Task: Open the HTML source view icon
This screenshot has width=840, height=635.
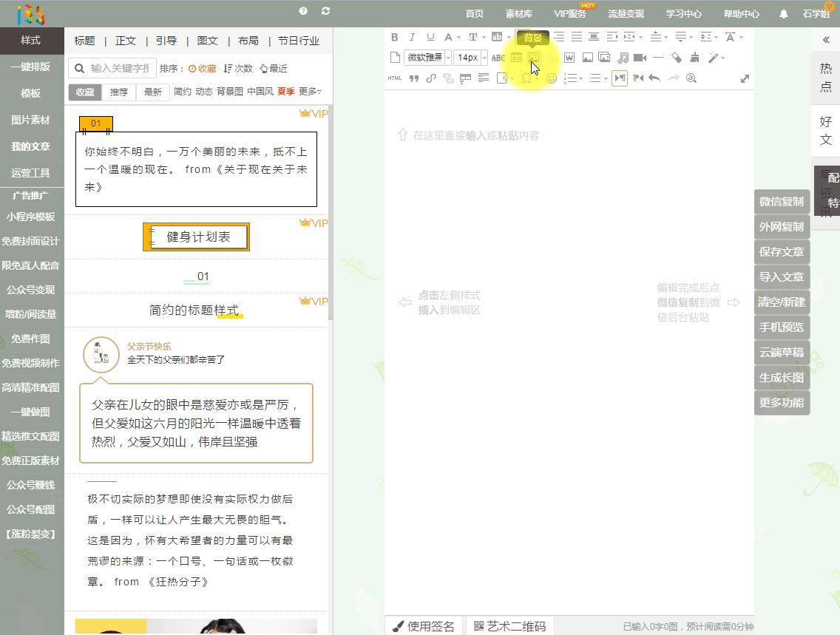Action: click(x=393, y=78)
